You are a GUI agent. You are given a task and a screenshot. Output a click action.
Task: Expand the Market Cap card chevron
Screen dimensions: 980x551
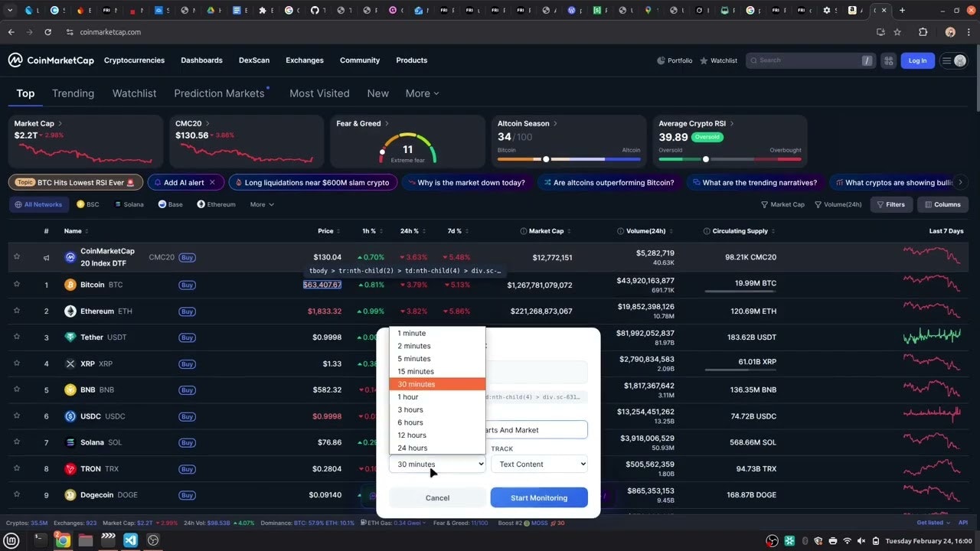pyautogui.click(x=60, y=123)
